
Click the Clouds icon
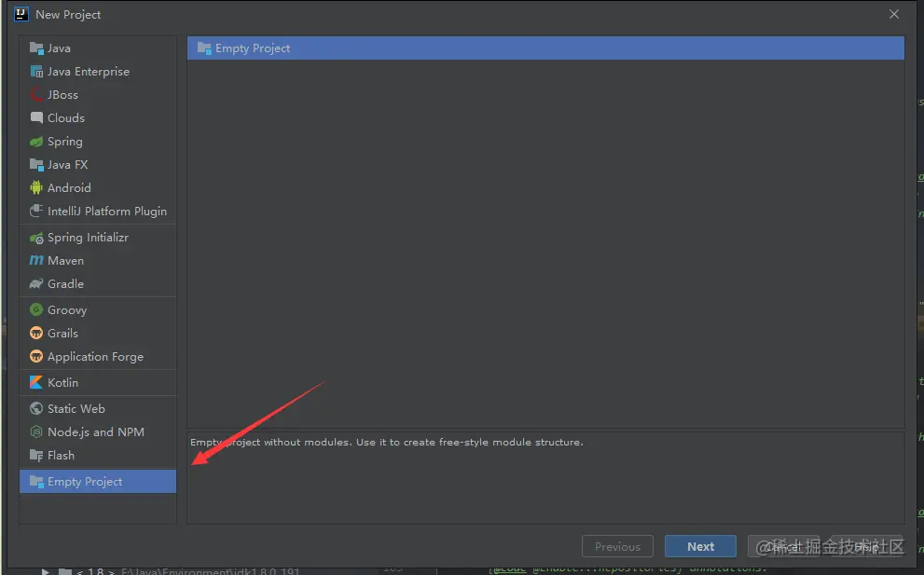click(36, 117)
